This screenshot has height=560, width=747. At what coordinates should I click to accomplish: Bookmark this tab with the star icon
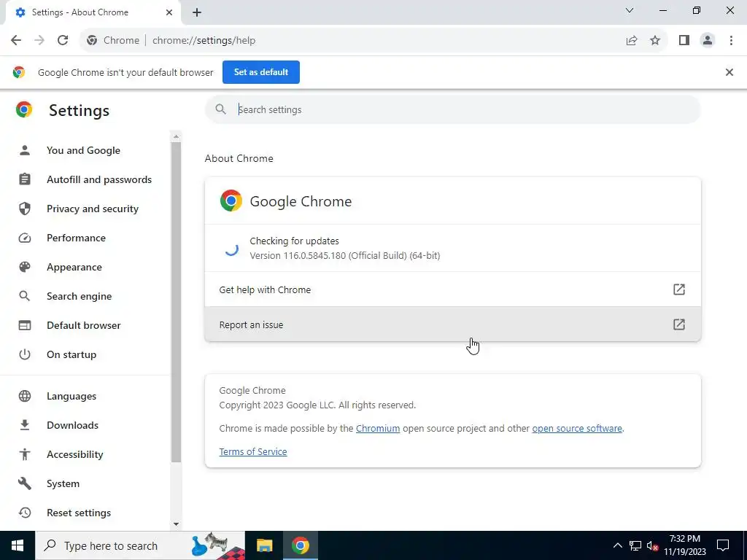(x=655, y=41)
